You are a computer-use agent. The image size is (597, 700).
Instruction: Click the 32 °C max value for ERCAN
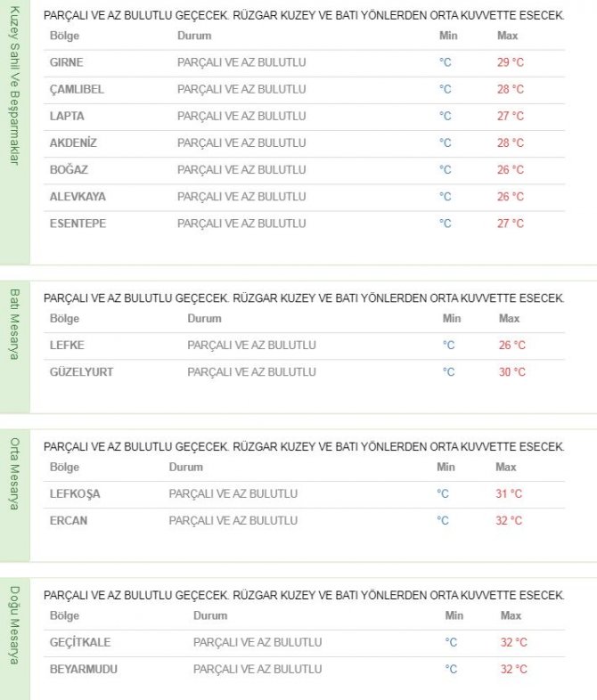point(509,520)
